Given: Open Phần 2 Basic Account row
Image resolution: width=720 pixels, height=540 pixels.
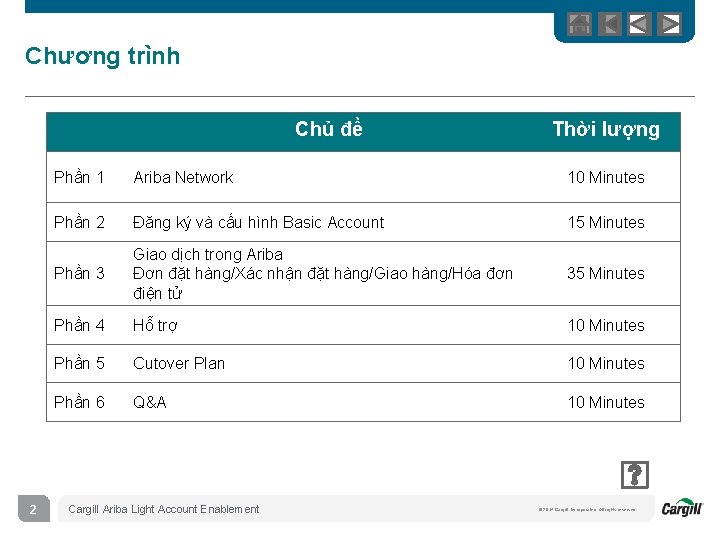Looking at the screenshot, I should coord(363,222).
